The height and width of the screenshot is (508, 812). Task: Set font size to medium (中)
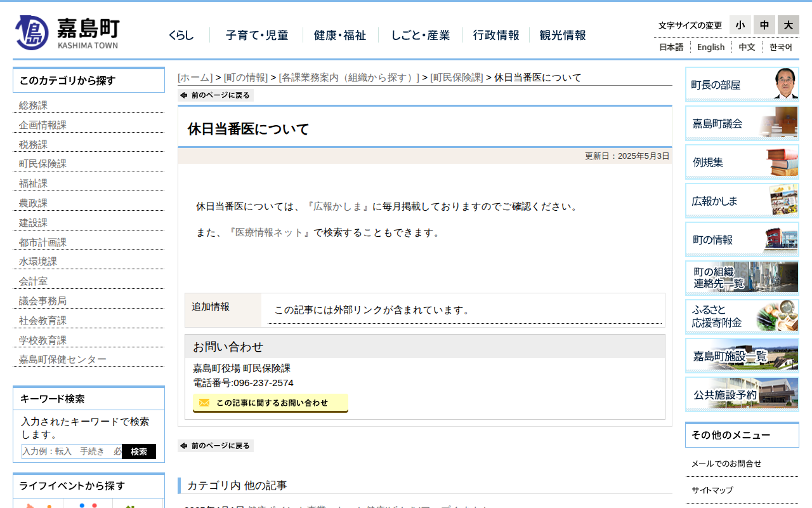[764, 25]
